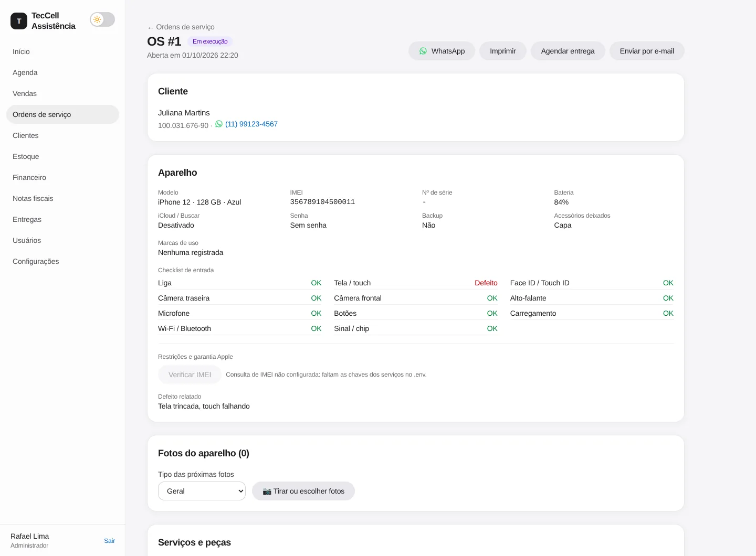The width and height of the screenshot is (756, 556).
Task: Open Financeiro from the sidebar
Action: click(x=62, y=177)
